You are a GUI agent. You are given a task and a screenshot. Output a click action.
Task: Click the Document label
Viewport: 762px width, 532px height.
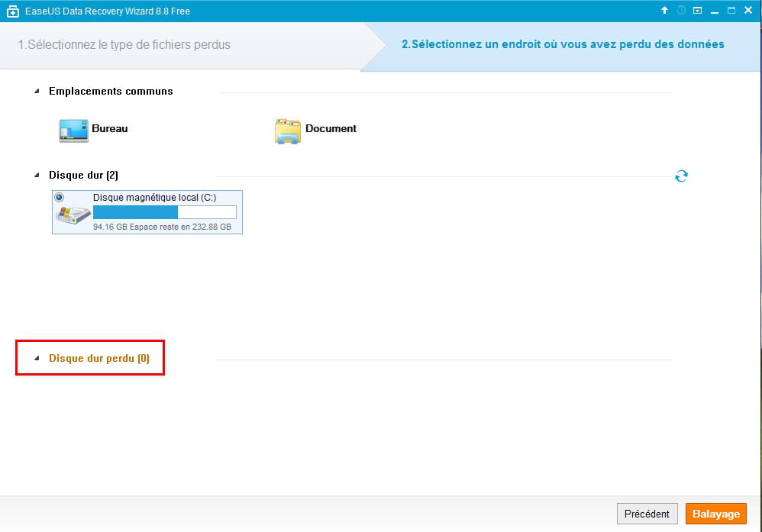point(331,129)
